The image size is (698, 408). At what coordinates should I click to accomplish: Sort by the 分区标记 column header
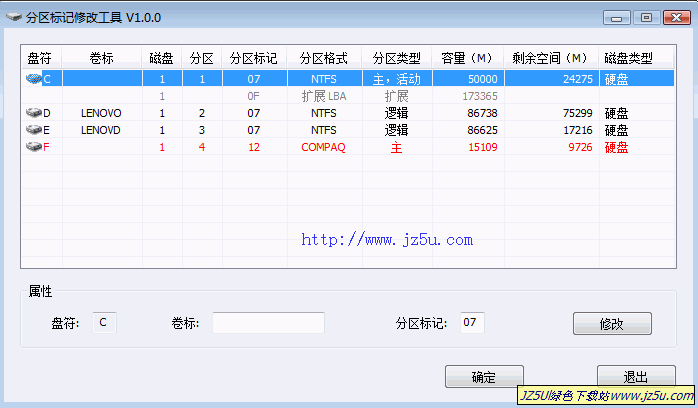pyautogui.click(x=255, y=58)
